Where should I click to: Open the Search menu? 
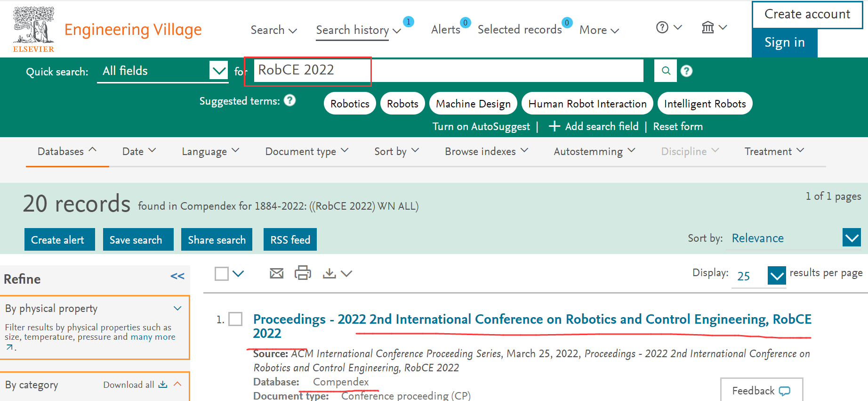click(x=273, y=30)
